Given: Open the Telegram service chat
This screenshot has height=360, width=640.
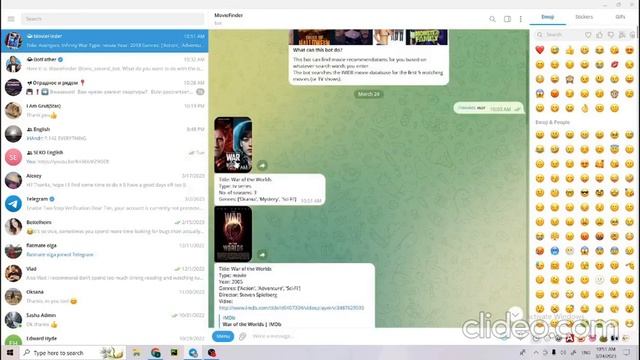Looking at the screenshot, I should 104,204.
